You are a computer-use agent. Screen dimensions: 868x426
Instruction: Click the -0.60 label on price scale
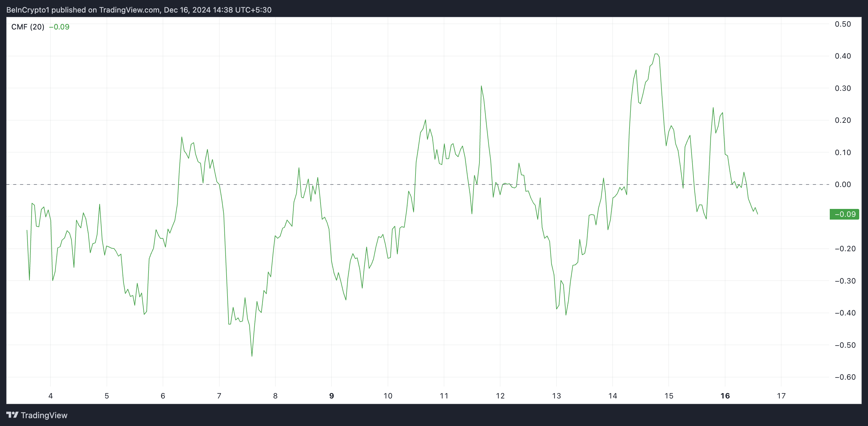(845, 377)
